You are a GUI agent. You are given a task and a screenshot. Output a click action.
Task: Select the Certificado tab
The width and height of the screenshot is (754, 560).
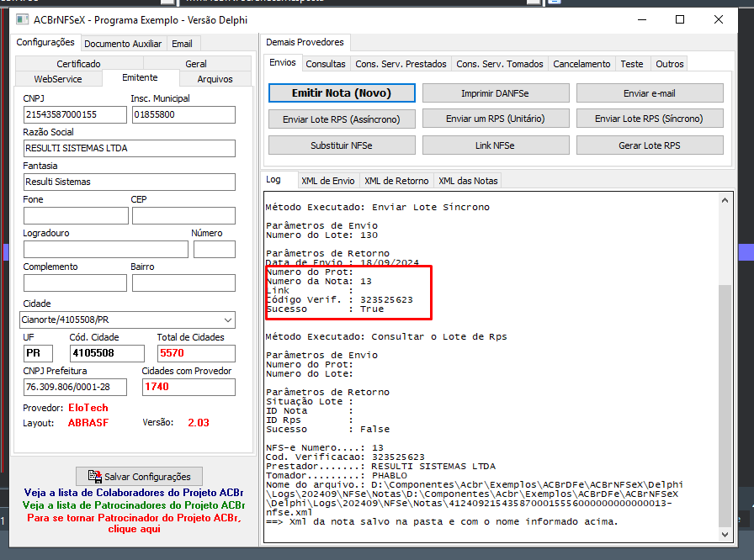(79, 63)
